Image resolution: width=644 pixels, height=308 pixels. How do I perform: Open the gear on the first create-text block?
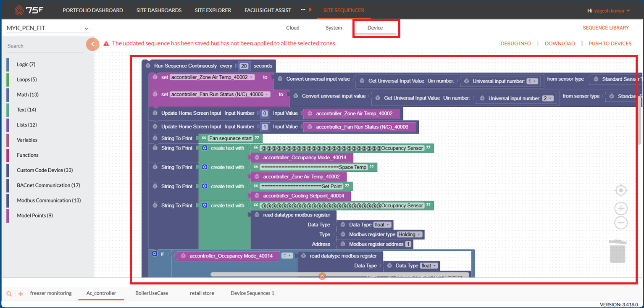(x=205, y=148)
